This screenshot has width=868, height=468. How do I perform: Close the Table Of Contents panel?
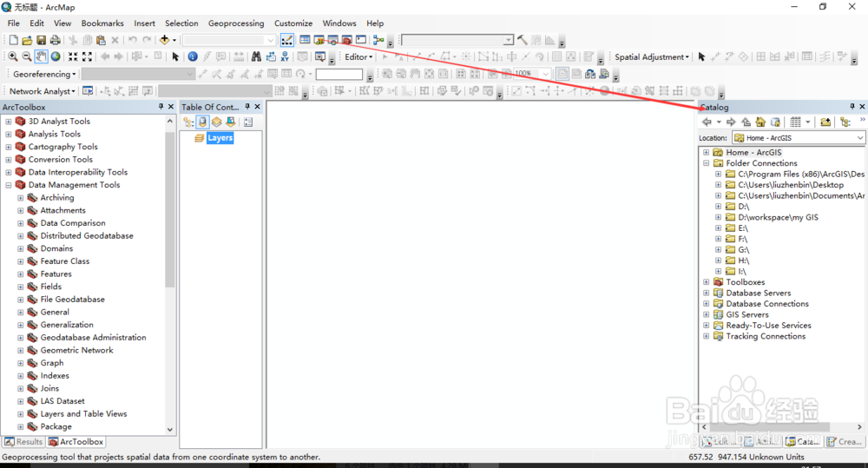(258, 106)
